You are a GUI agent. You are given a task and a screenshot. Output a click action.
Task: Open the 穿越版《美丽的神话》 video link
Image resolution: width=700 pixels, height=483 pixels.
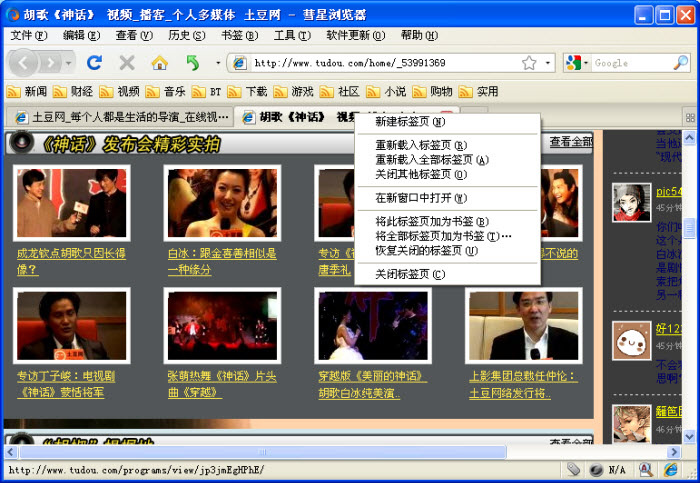(372, 384)
